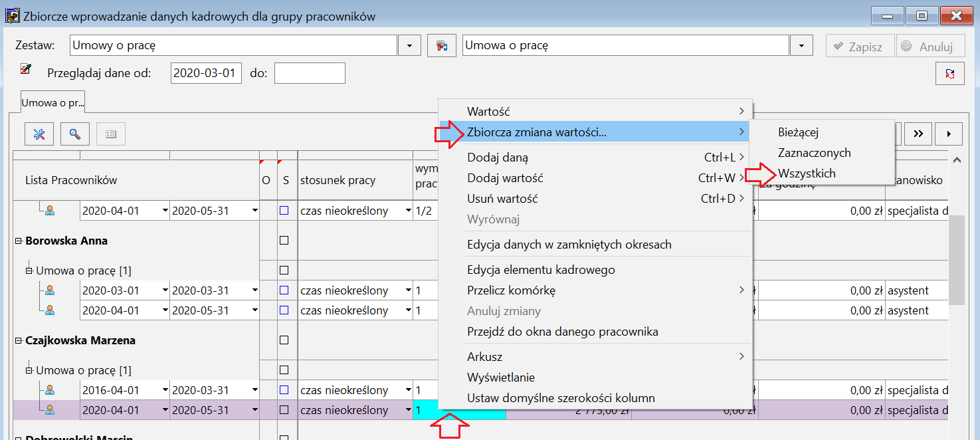Viewport: 980px width, 440px height.
Task: Click the small edit icon beside 'Przeglądaj dane od'
Action: [26, 68]
